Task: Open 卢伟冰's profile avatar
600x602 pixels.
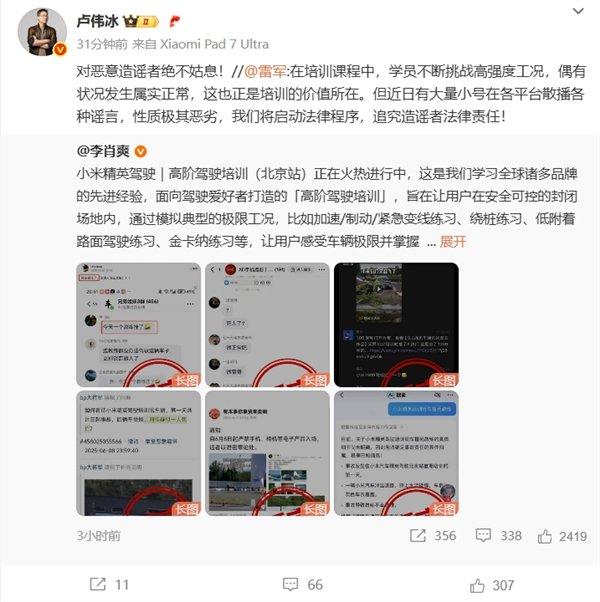Action: coord(42,32)
